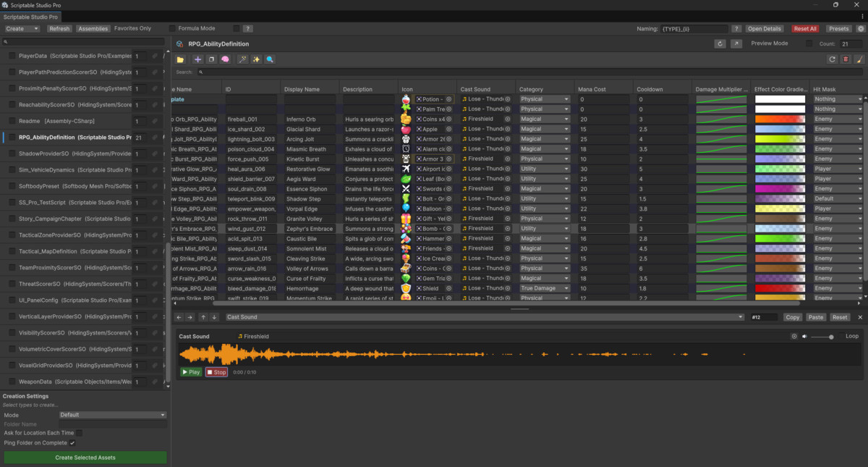Open a folder using the folder icon
The image size is (868, 467).
(x=179, y=59)
